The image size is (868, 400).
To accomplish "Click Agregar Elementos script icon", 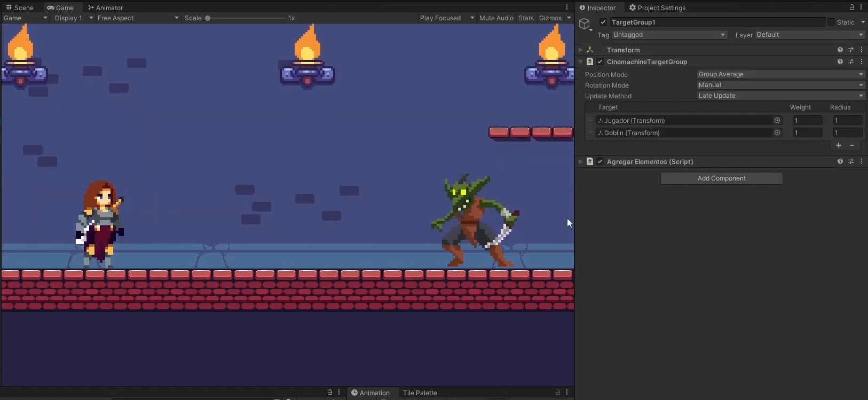I will click(590, 161).
